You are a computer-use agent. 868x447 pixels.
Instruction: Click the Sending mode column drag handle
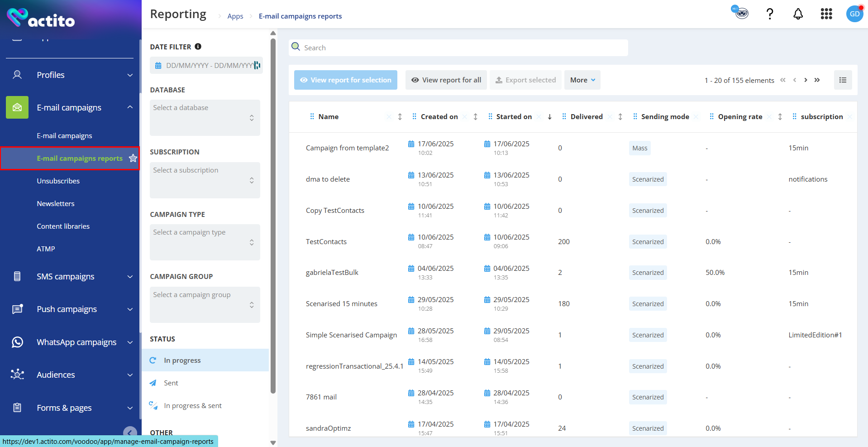[x=635, y=117]
